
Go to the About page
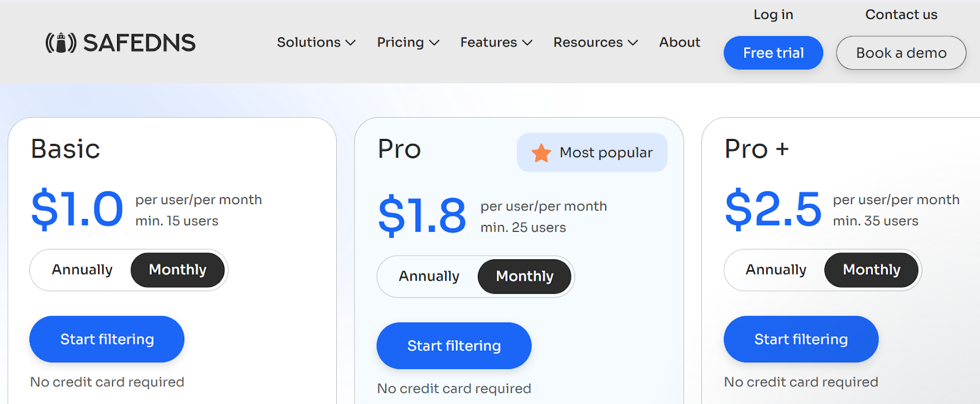(x=679, y=42)
